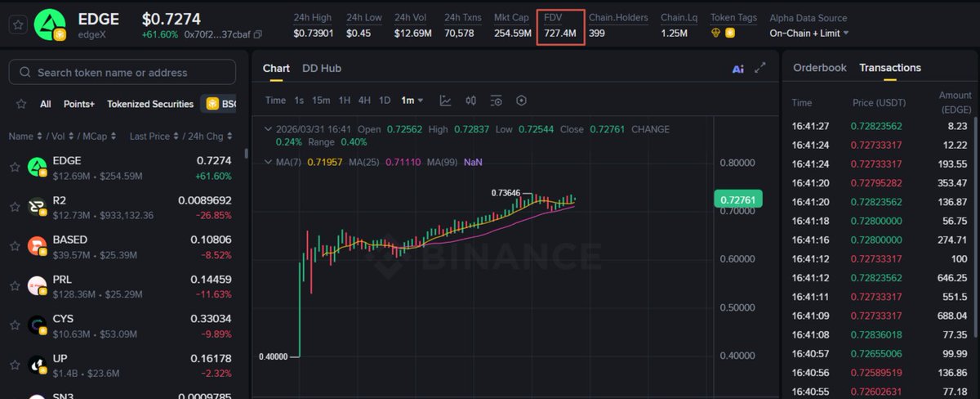Select the Tokenized Securities filter
980x399 pixels.
point(150,104)
